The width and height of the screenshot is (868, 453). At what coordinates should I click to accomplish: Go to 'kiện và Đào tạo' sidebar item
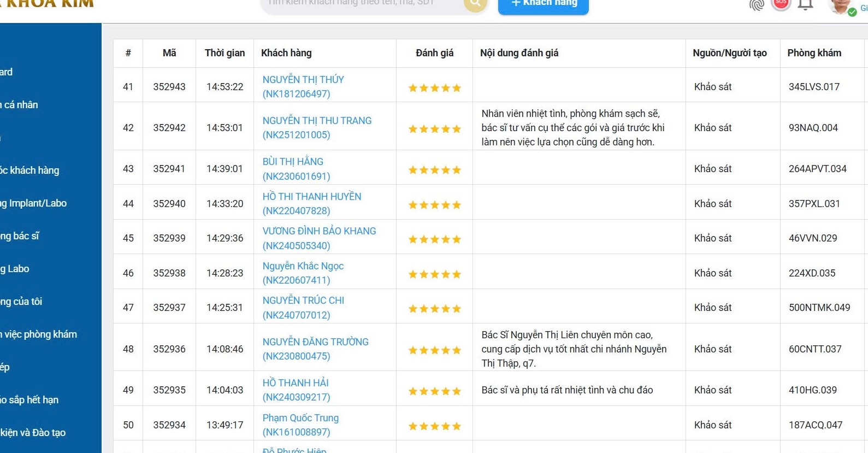coord(34,433)
